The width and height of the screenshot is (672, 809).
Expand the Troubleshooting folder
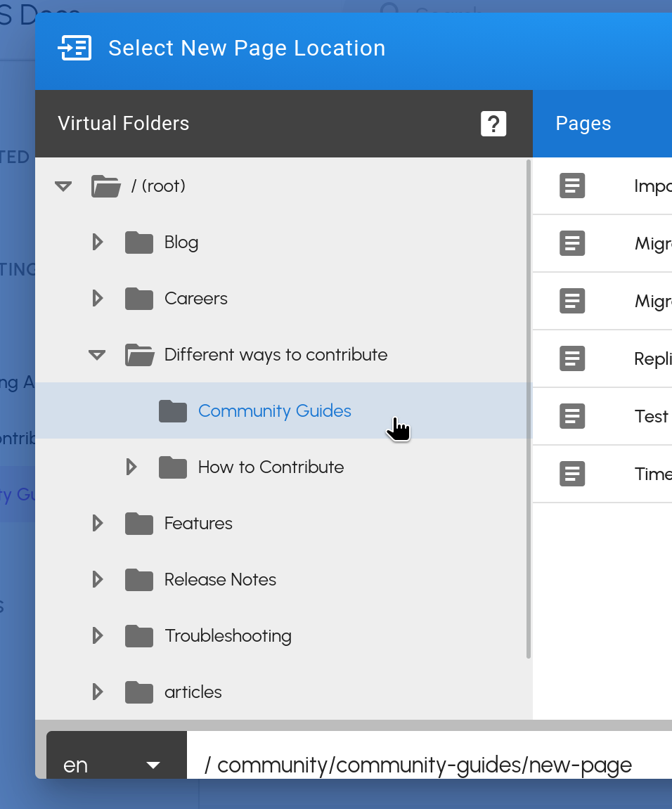point(98,636)
